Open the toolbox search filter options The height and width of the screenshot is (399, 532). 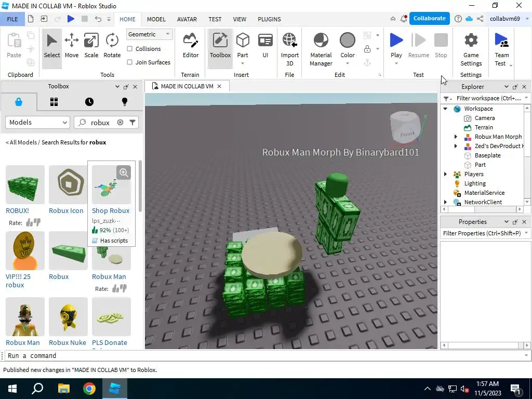(132, 123)
